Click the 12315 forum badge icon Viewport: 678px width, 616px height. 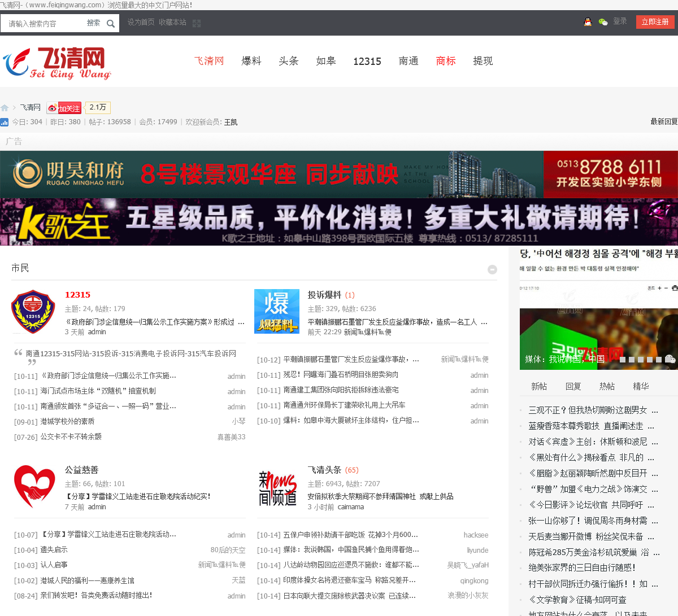[33, 312]
